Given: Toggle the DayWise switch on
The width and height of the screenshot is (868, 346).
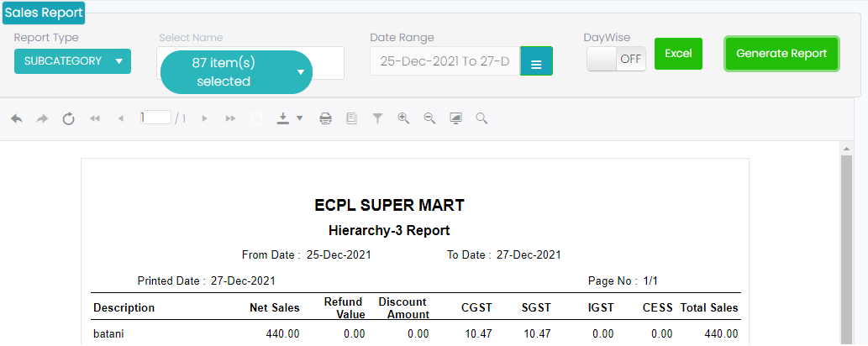Looking at the screenshot, I should [616, 59].
